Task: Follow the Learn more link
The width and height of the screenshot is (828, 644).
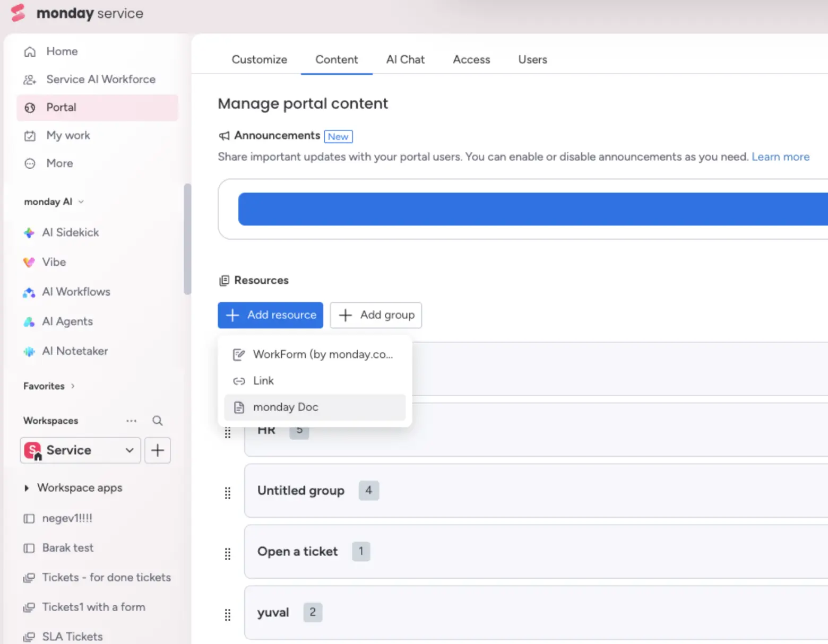Action: [780, 157]
